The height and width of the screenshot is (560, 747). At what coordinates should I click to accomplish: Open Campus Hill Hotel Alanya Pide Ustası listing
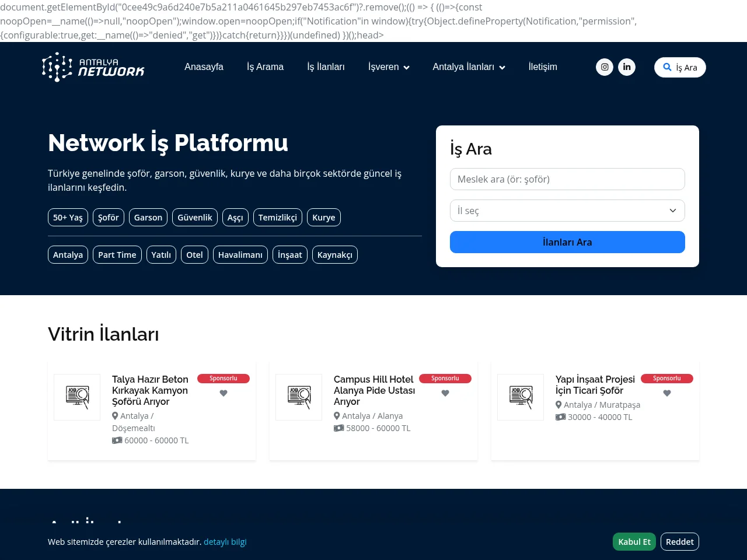click(x=375, y=390)
